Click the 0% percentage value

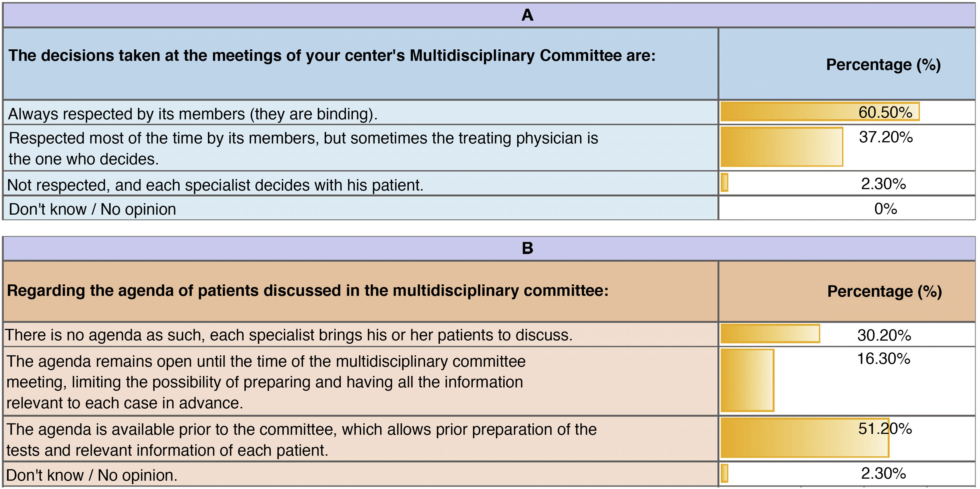tap(885, 209)
